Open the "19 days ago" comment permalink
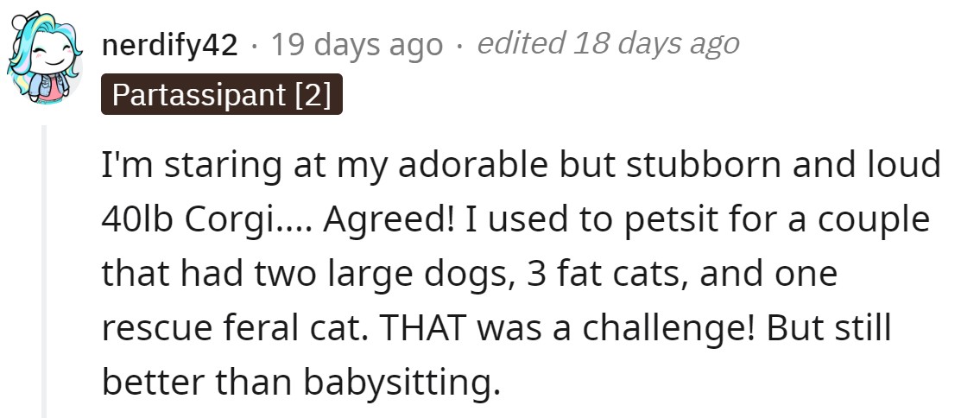 pos(357,46)
